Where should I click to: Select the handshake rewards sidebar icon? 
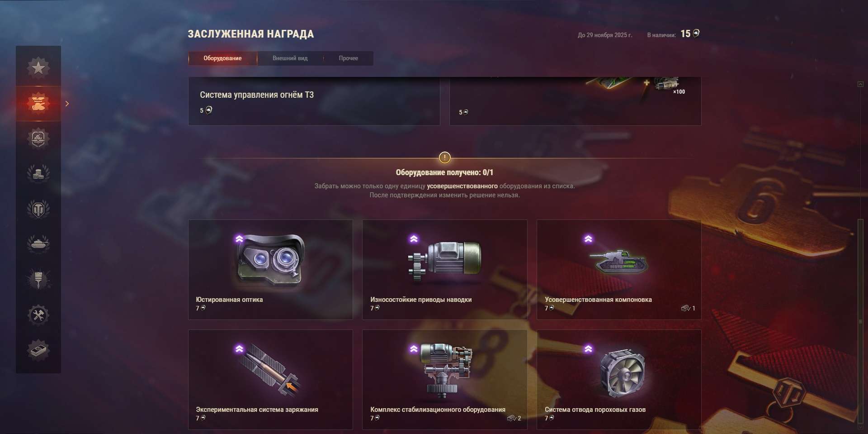click(x=38, y=103)
